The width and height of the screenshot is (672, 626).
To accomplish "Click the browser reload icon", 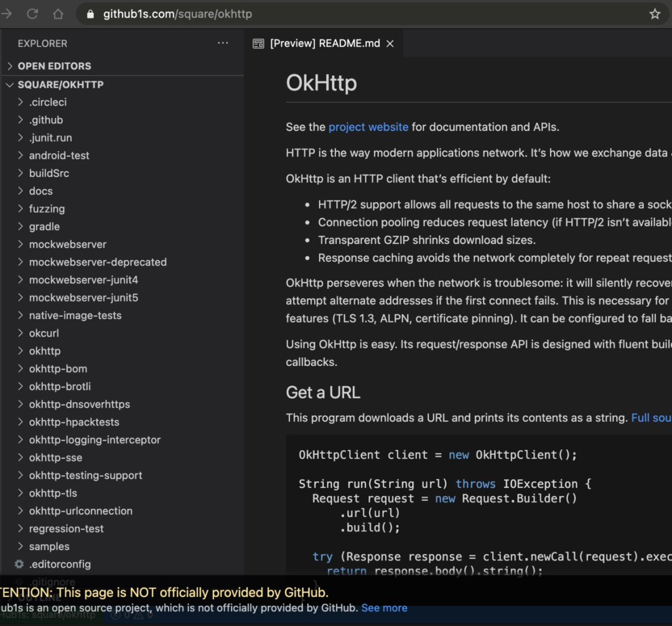I will pyautogui.click(x=32, y=14).
